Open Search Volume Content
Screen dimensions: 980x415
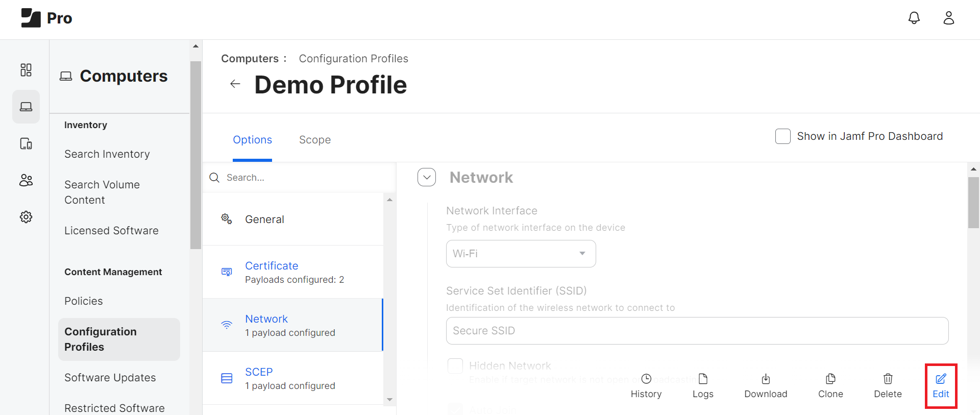(x=102, y=192)
